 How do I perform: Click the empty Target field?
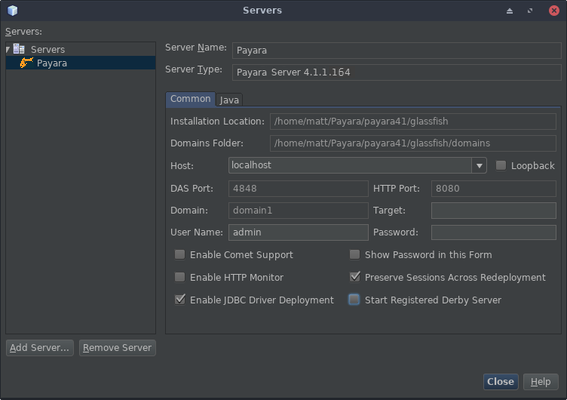click(494, 210)
